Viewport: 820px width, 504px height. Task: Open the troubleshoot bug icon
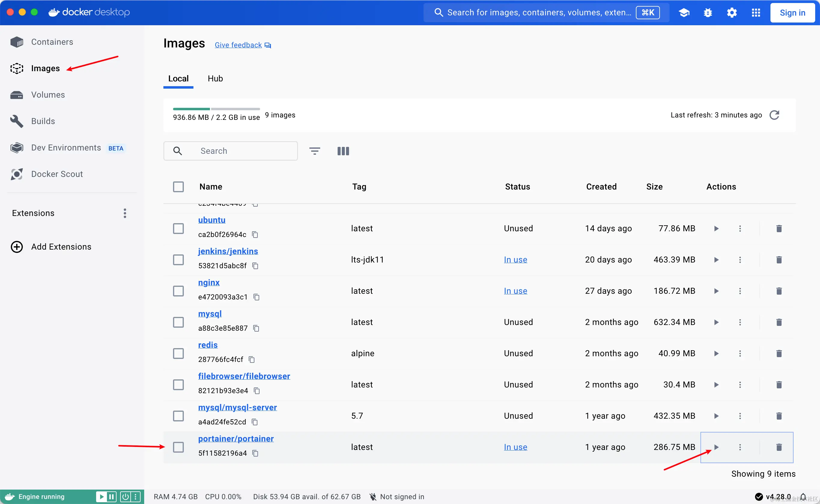tap(708, 13)
